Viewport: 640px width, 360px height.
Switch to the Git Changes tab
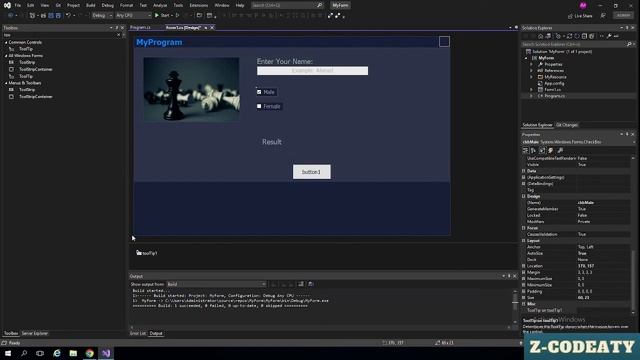click(x=567, y=125)
